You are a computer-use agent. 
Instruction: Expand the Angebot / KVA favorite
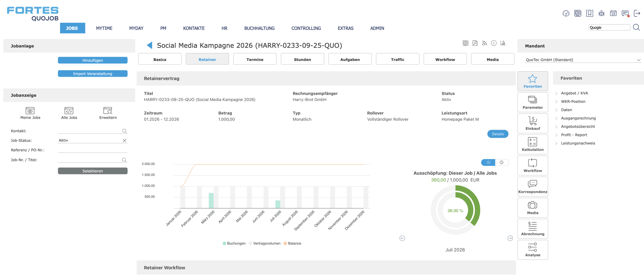(574, 93)
